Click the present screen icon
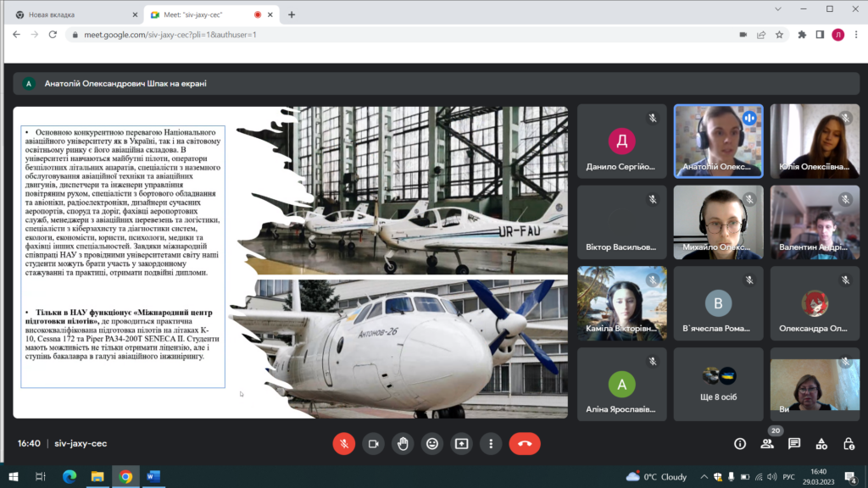This screenshot has height=488, width=868. coord(461,443)
